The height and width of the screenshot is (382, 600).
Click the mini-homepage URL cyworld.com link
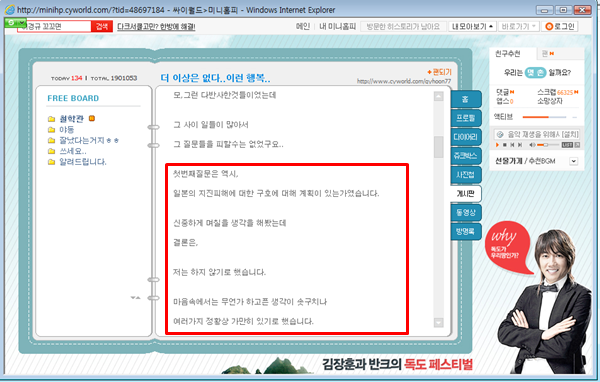[404, 81]
